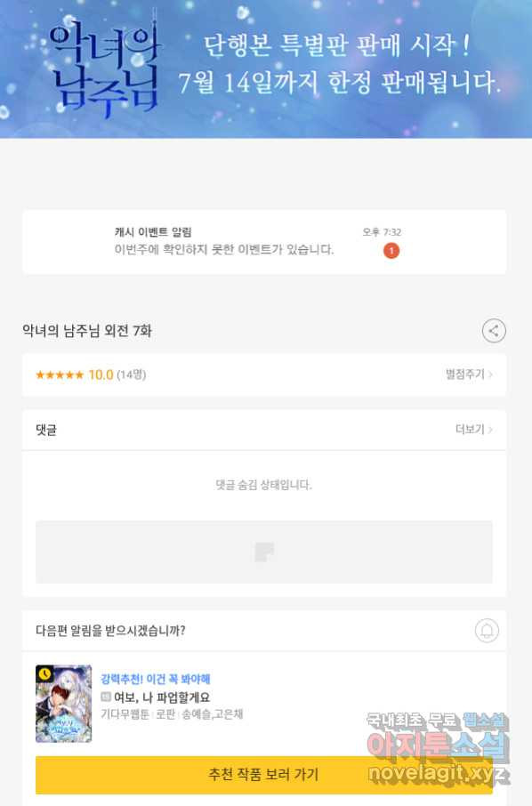Click the small badge before recommended title
The width and height of the screenshot is (532, 806).
click(106, 697)
